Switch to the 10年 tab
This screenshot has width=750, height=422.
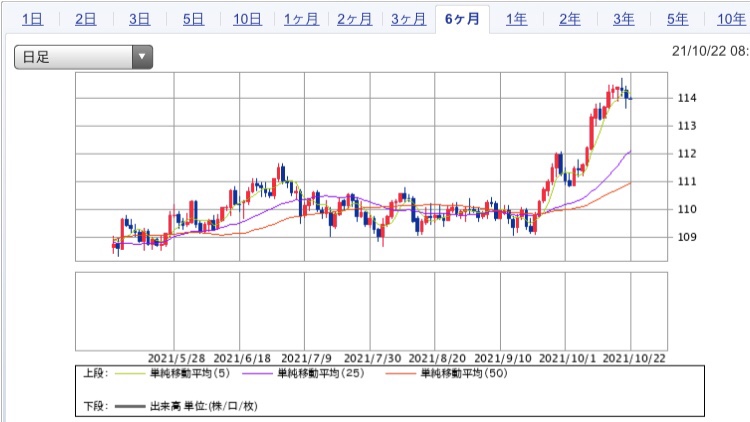point(730,19)
